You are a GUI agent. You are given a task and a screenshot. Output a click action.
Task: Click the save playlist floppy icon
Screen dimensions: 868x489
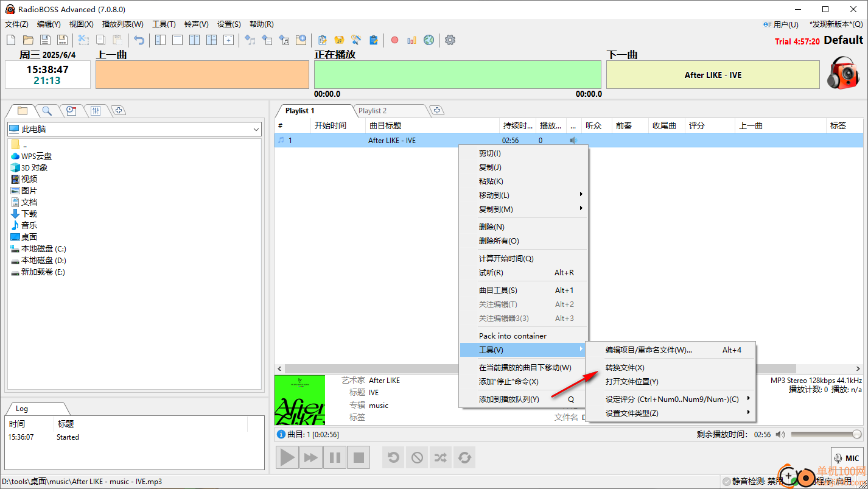click(45, 40)
